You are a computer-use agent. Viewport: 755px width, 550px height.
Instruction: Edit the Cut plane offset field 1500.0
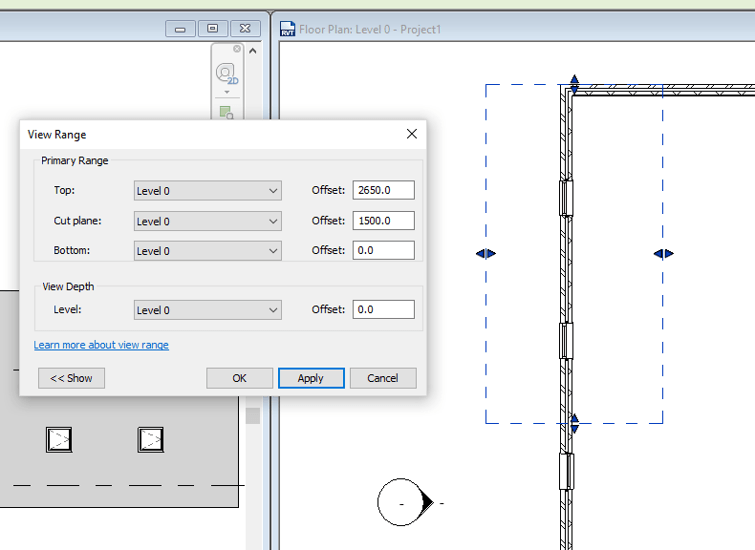383,221
